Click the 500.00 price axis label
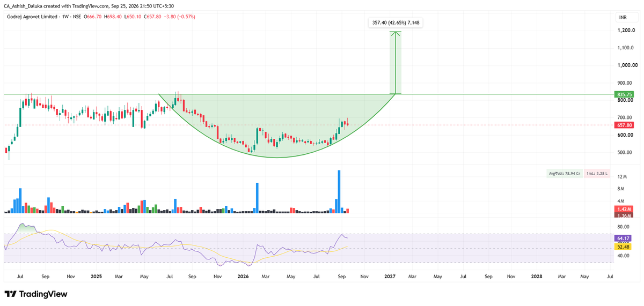This screenshot has height=306, width=644. pos(625,153)
